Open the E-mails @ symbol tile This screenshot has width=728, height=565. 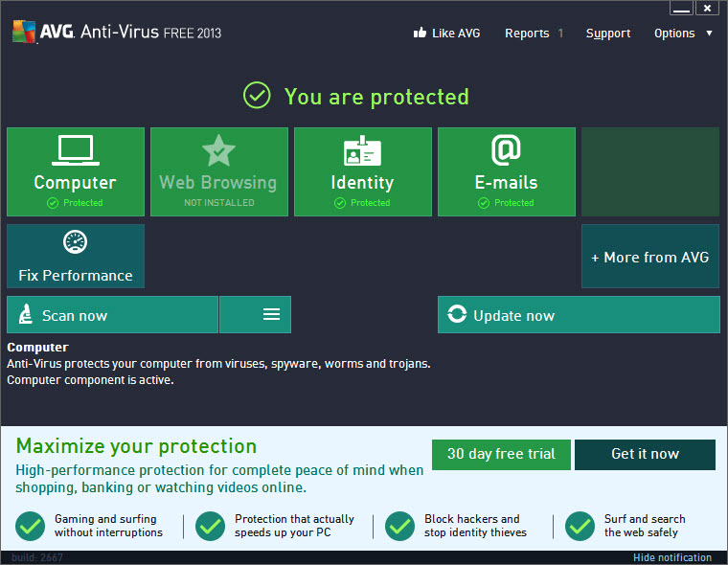[506, 150]
